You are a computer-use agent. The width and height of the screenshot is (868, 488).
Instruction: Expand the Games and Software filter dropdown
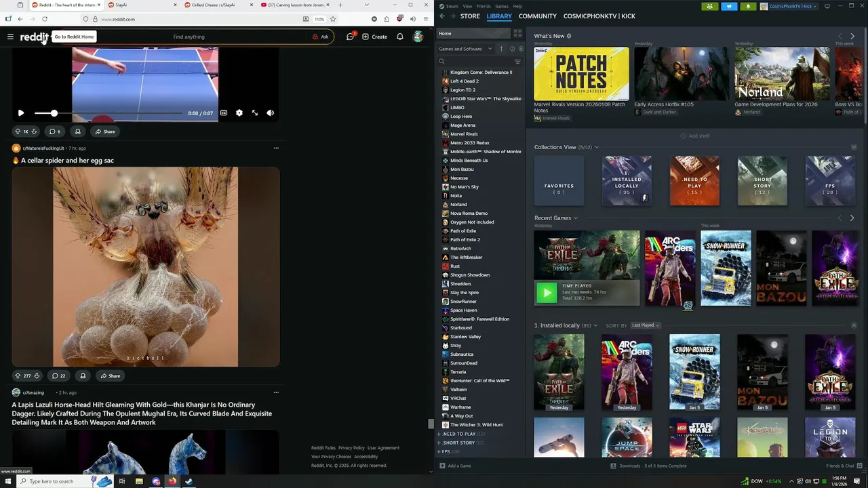coord(465,49)
